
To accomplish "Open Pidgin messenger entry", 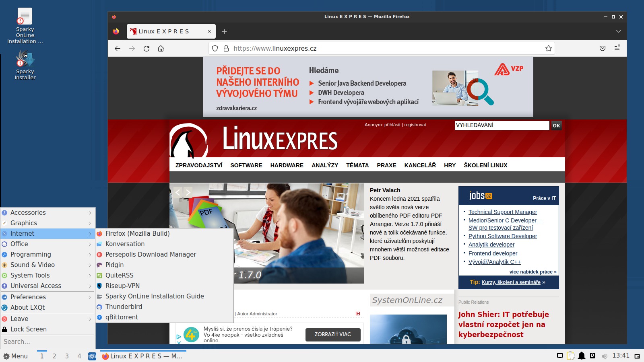I will pos(164,265).
